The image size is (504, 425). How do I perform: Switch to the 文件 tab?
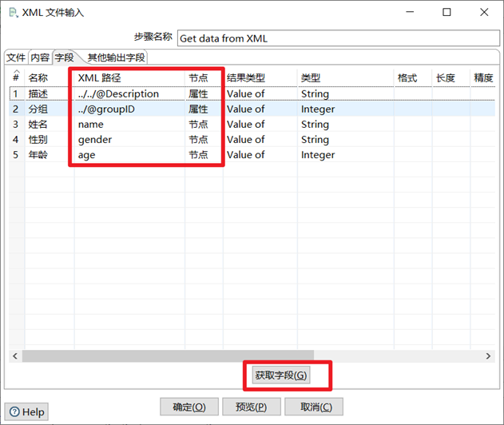(16, 58)
